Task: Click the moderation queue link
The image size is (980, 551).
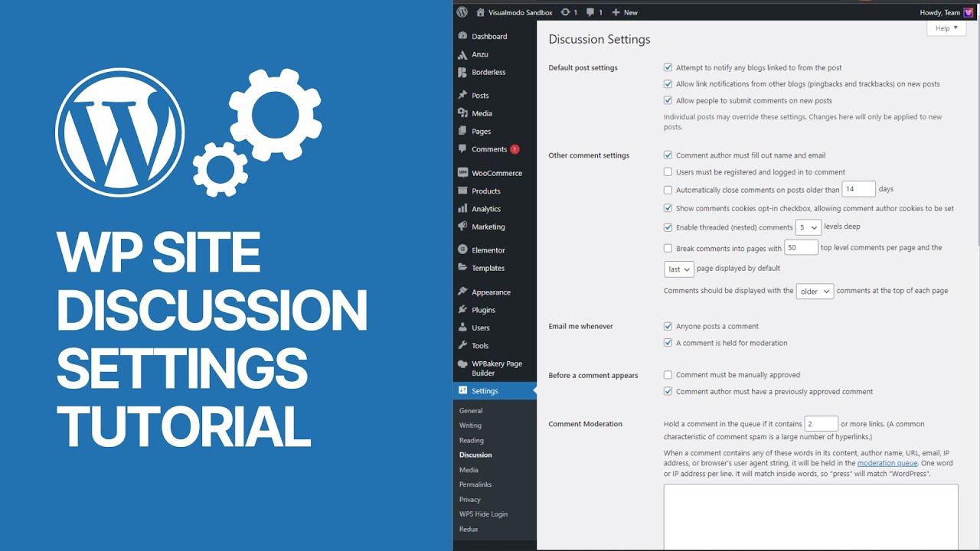Action: (x=887, y=463)
